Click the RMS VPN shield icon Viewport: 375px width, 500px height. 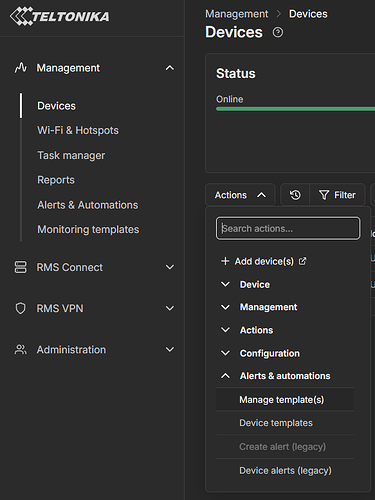coord(20,308)
